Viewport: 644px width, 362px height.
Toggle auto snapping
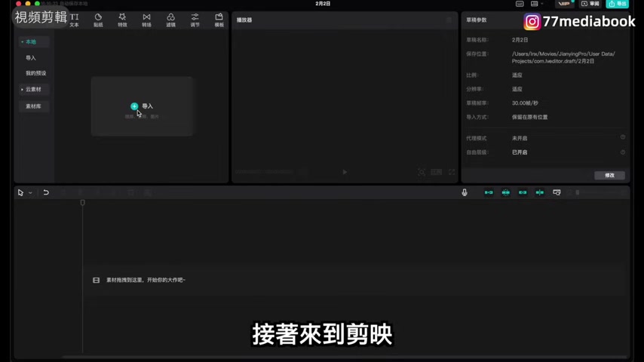click(505, 192)
